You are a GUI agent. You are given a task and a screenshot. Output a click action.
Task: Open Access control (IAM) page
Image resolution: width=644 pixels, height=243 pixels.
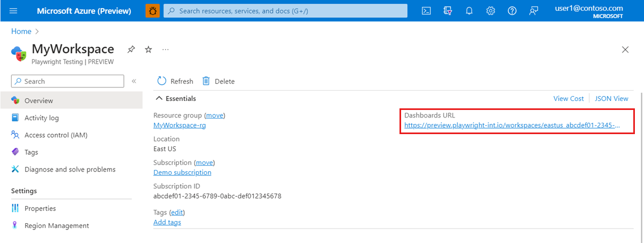point(56,135)
